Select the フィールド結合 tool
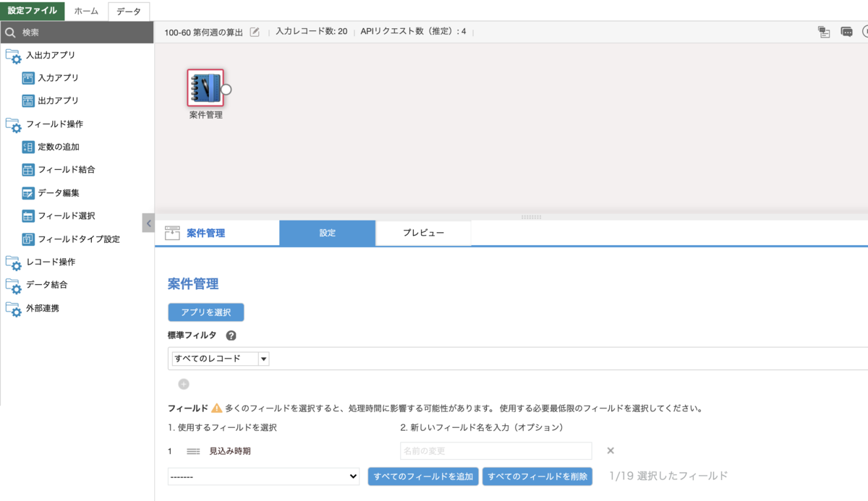 (x=27, y=170)
